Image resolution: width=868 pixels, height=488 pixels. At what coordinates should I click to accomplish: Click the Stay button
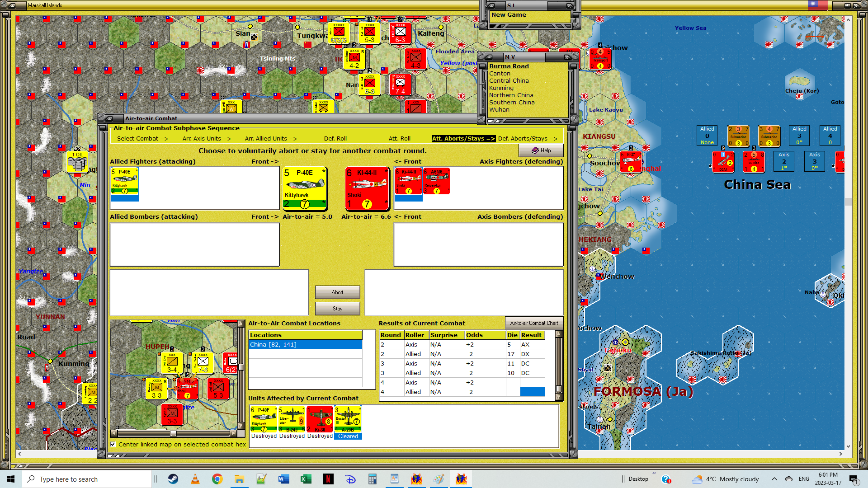338,309
